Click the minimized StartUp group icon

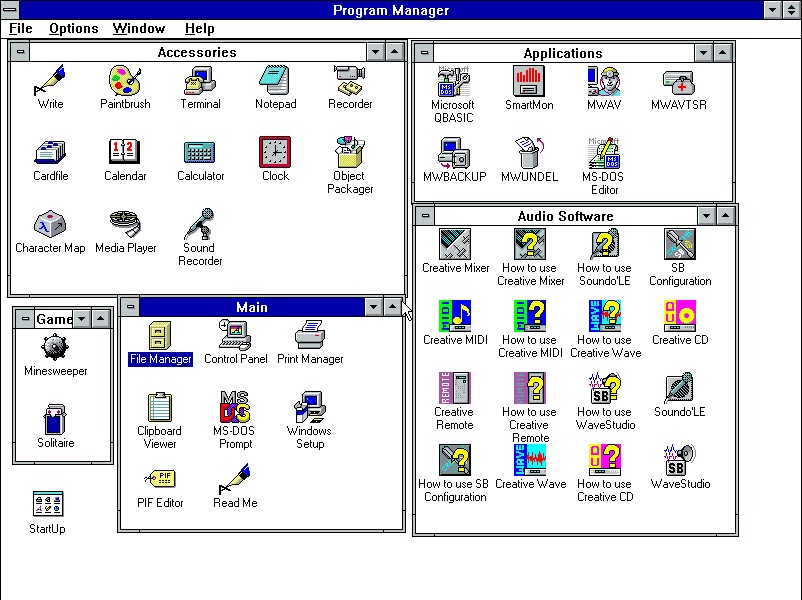tap(48, 507)
